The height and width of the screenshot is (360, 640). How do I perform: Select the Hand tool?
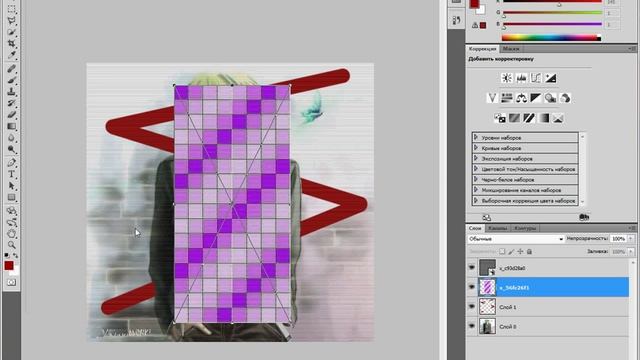pyautogui.click(x=11, y=233)
